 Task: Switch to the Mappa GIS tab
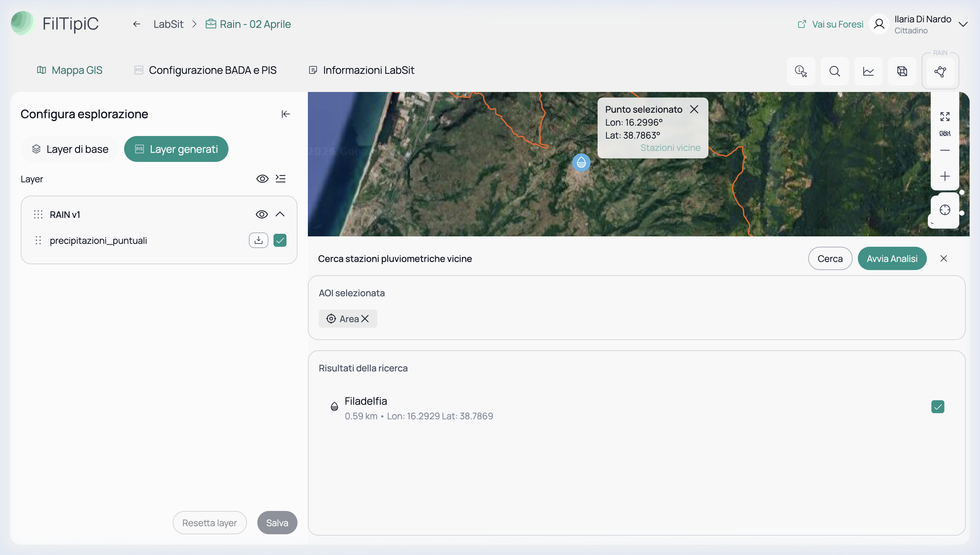point(70,70)
